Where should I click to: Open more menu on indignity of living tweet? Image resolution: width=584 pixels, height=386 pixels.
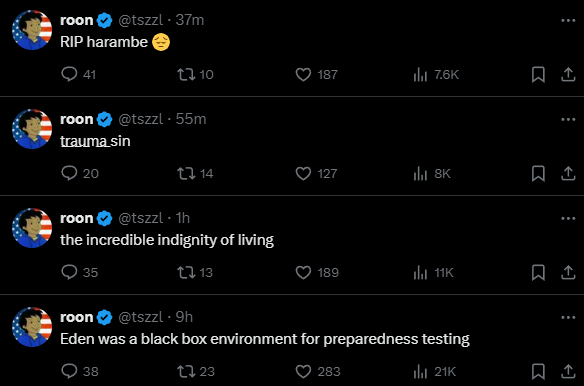pos(568,218)
